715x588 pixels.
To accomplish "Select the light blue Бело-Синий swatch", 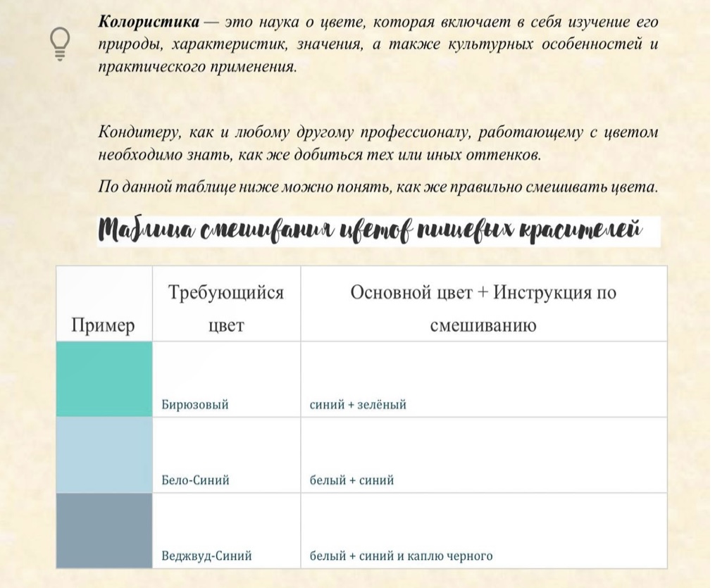I will coord(104,455).
